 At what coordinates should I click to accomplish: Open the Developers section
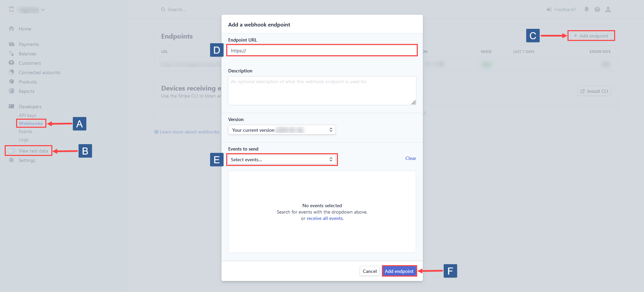pos(30,107)
